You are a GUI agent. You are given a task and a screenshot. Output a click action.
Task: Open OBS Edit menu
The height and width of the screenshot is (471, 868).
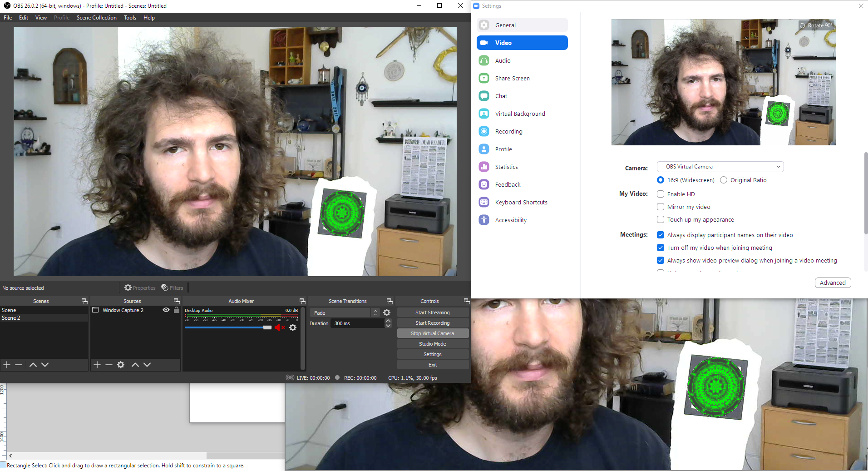point(24,18)
